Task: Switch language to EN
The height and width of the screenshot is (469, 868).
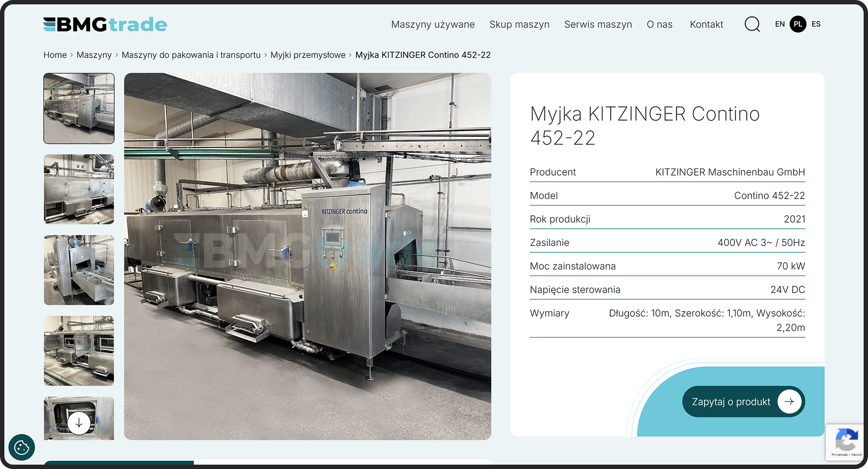Action: 780,24
